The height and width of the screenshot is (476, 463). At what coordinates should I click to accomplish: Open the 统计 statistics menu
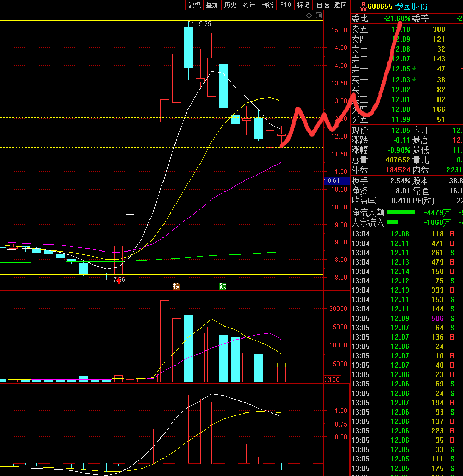(x=248, y=5)
